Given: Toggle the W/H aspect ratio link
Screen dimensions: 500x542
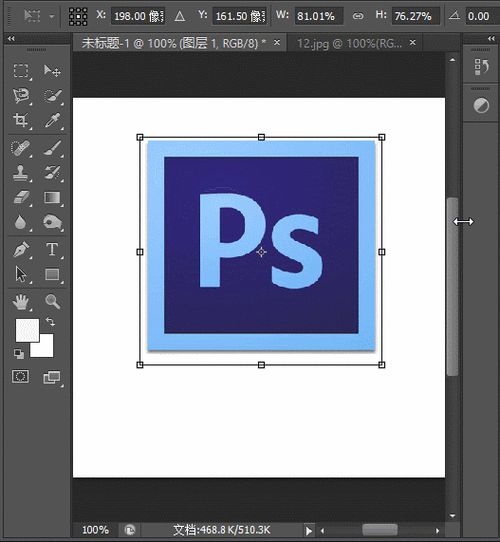Looking at the screenshot, I should [358, 16].
